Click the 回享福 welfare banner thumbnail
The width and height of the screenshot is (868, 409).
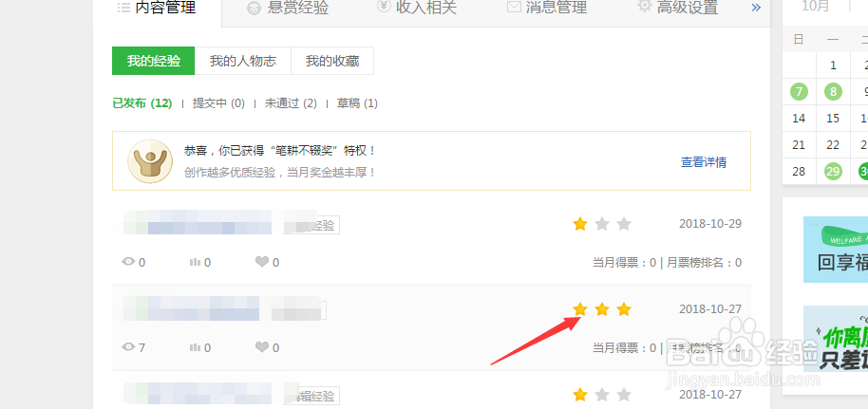836,250
